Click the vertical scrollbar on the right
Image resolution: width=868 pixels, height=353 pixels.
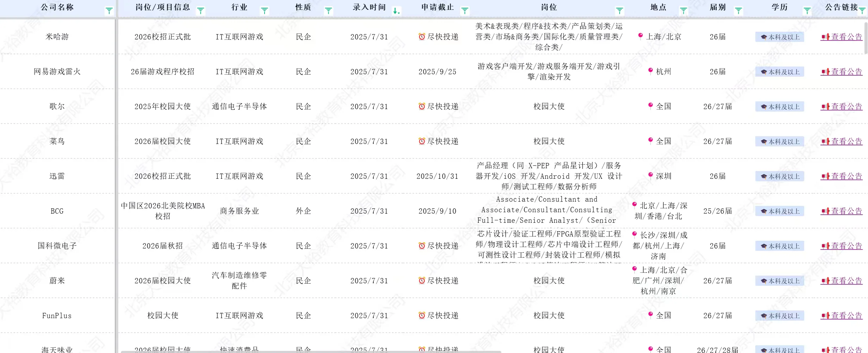tap(866, 39)
